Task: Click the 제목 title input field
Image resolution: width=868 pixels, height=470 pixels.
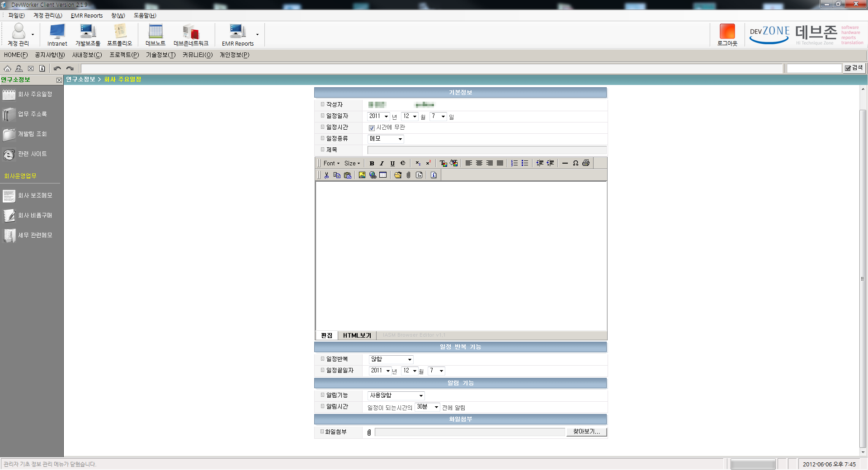Action: point(487,150)
